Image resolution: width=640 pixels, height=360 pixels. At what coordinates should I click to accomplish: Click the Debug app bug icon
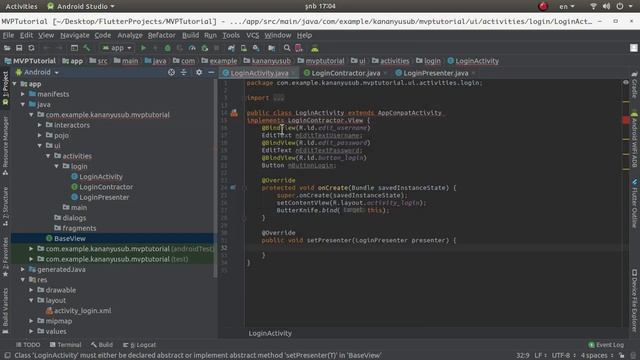[167, 48]
